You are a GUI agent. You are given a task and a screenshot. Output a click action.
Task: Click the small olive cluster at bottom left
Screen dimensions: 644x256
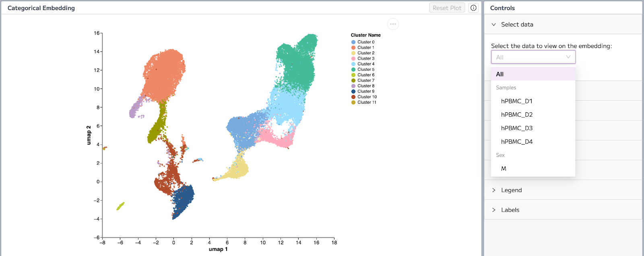pyautogui.click(x=120, y=206)
